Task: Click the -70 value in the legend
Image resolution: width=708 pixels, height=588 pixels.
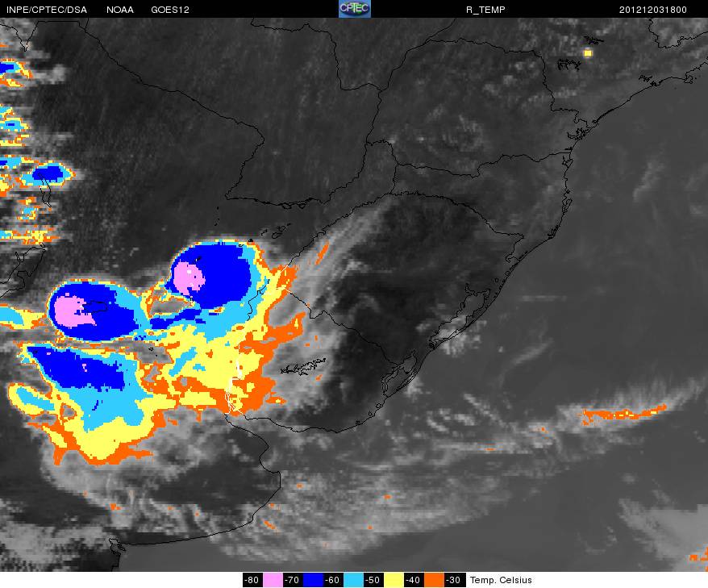Action: [x=293, y=580]
